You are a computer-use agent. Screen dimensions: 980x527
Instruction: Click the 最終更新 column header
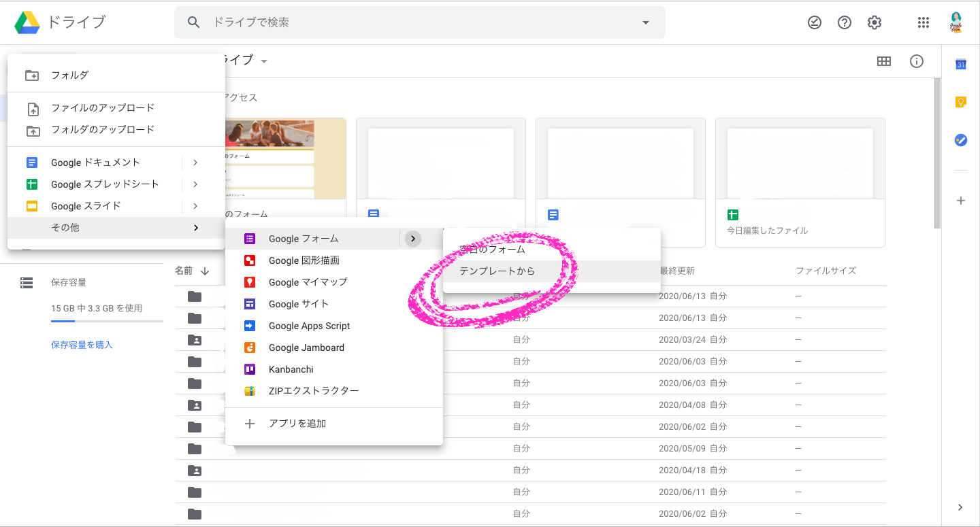(676, 271)
